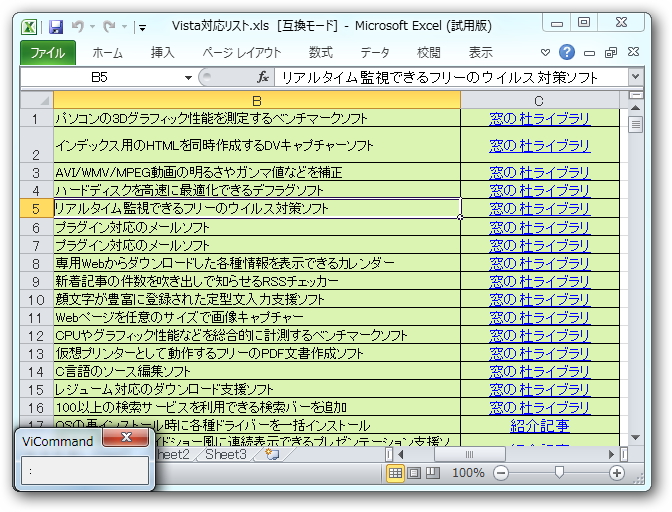
Task: Click the Excel application icon in title bar
Action: point(29,27)
